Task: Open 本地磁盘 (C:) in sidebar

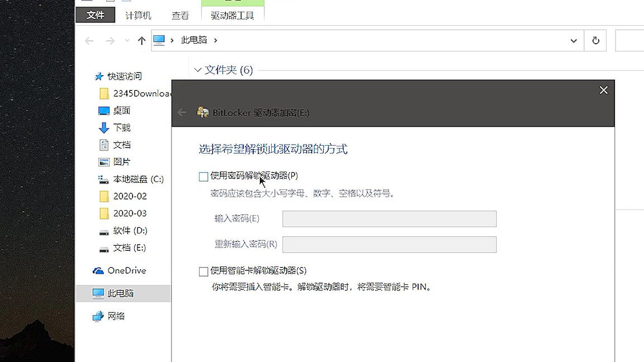Action: click(139, 179)
